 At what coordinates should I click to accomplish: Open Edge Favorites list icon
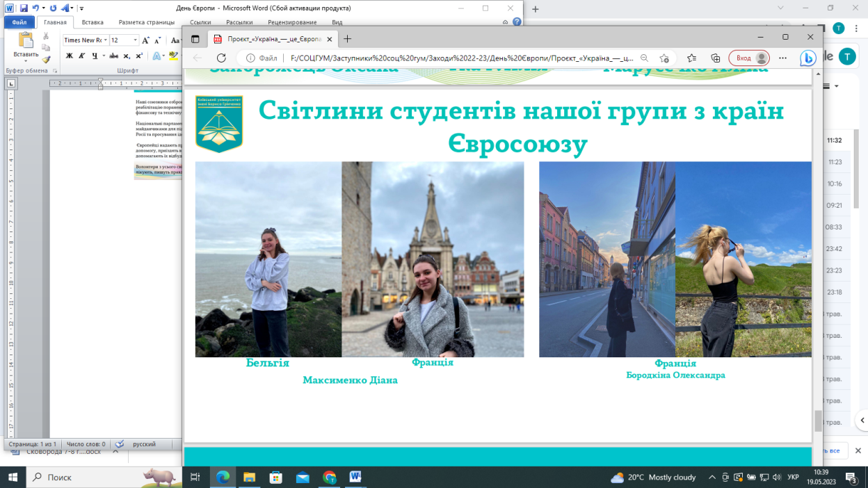691,58
